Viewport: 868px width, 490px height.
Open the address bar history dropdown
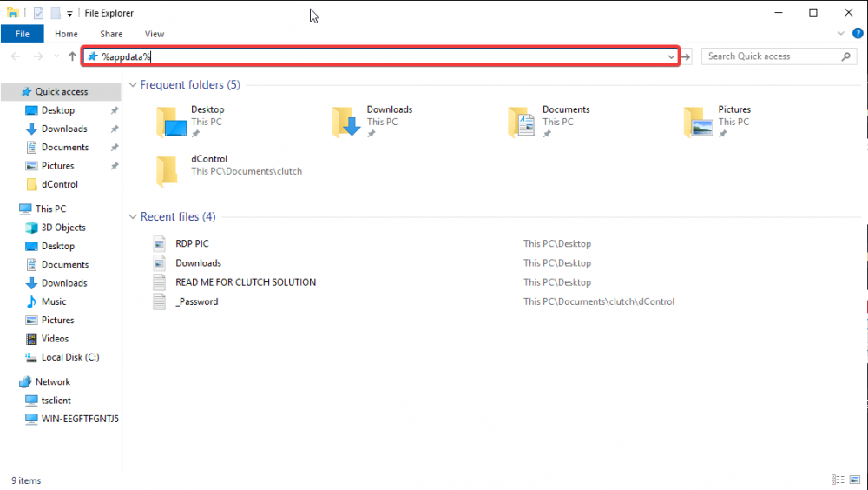[x=671, y=56]
